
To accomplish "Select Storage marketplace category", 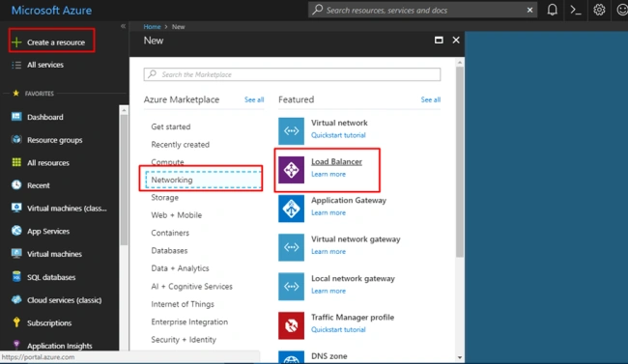I will click(164, 197).
